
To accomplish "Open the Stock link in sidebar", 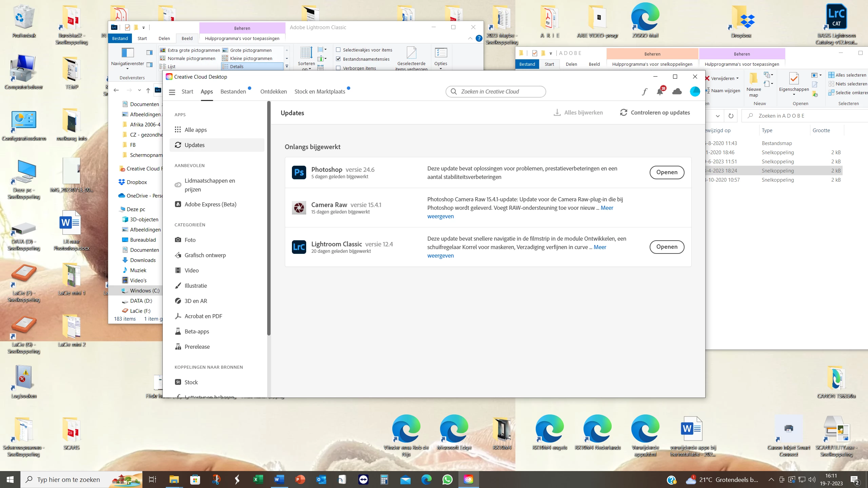I will pyautogui.click(x=191, y=382).
